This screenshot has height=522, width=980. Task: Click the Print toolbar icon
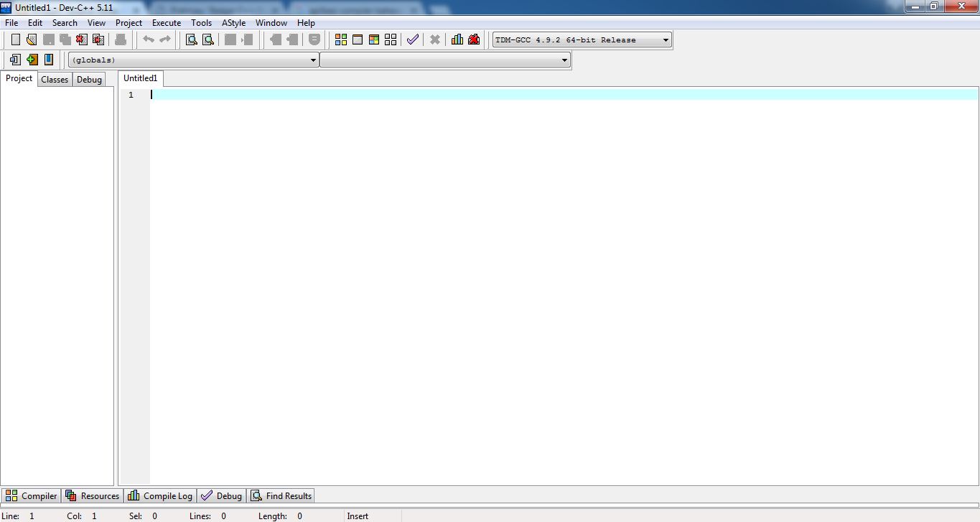pos(121,39)
